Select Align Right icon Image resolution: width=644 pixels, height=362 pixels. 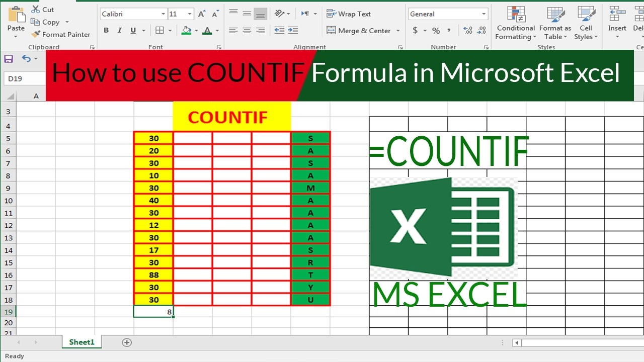[x=260, y=31]
